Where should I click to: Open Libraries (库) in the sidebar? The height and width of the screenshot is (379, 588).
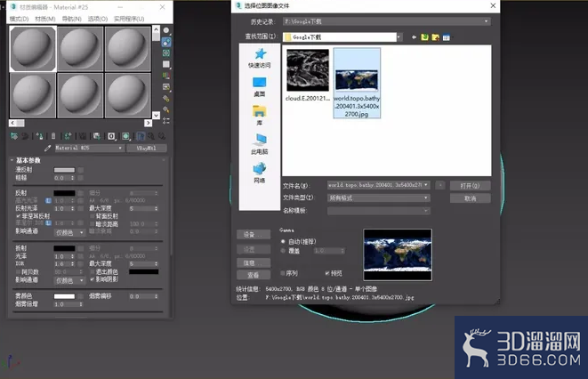click(x=260, y=116)
